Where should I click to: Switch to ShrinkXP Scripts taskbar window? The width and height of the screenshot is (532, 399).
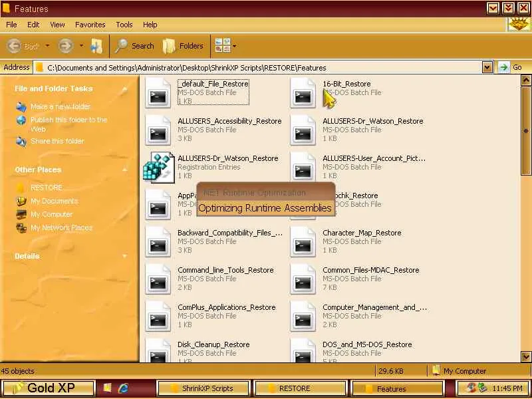pos(203,388)
